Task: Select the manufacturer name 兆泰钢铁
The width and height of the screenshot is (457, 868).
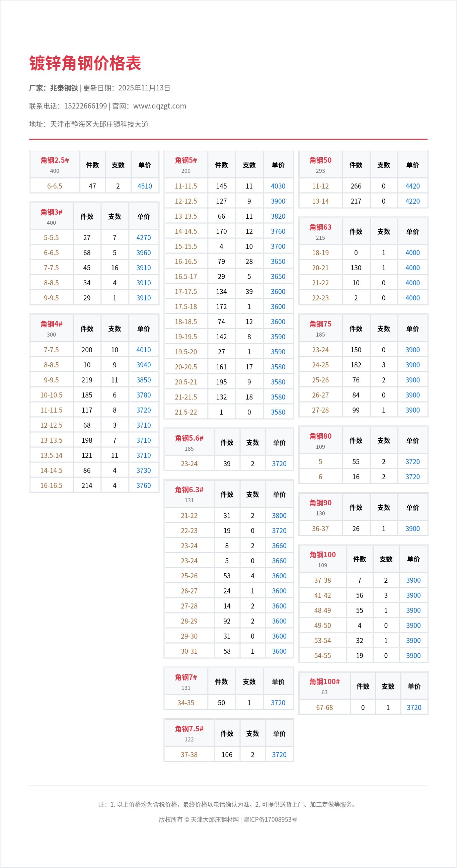Action: click(64, 88)
